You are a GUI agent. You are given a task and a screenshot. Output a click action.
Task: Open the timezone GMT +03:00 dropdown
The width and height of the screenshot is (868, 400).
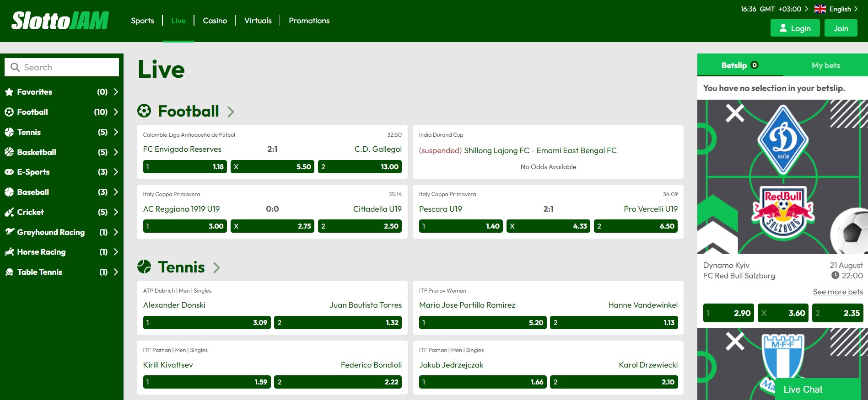coord(774,9)
